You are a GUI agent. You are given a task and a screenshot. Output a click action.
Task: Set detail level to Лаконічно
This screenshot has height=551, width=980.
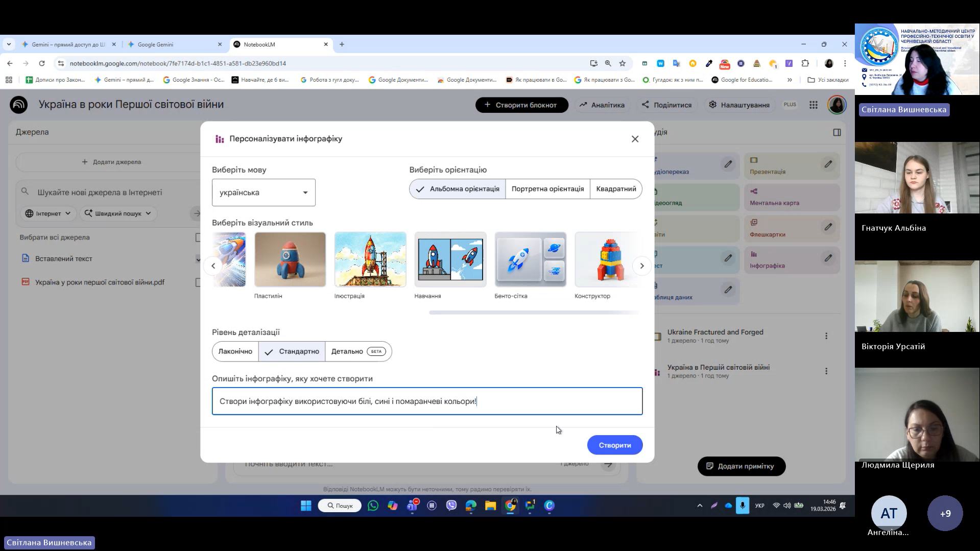click(235, 351)
